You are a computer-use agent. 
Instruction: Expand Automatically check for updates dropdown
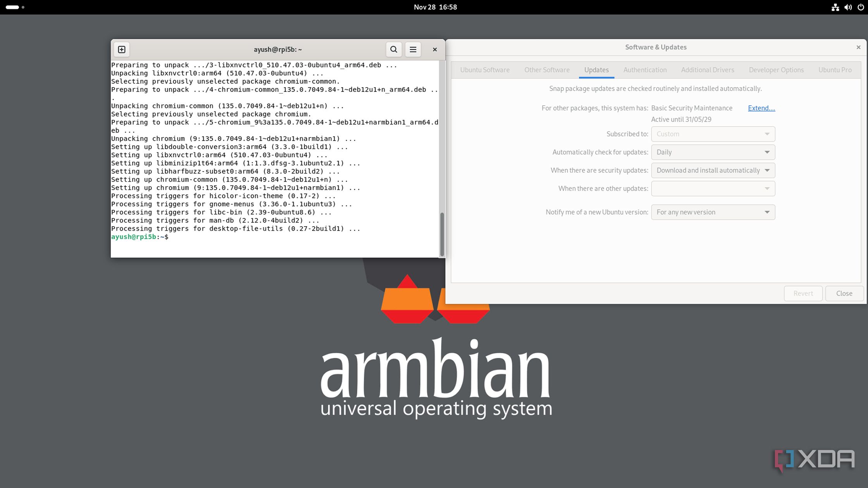click(713, 152)
